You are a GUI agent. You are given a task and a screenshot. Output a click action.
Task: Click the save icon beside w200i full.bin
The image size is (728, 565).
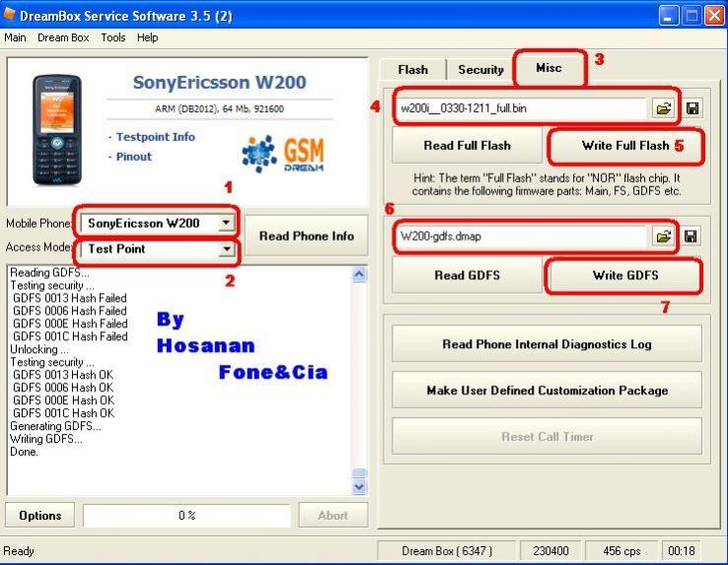[692, 108]
